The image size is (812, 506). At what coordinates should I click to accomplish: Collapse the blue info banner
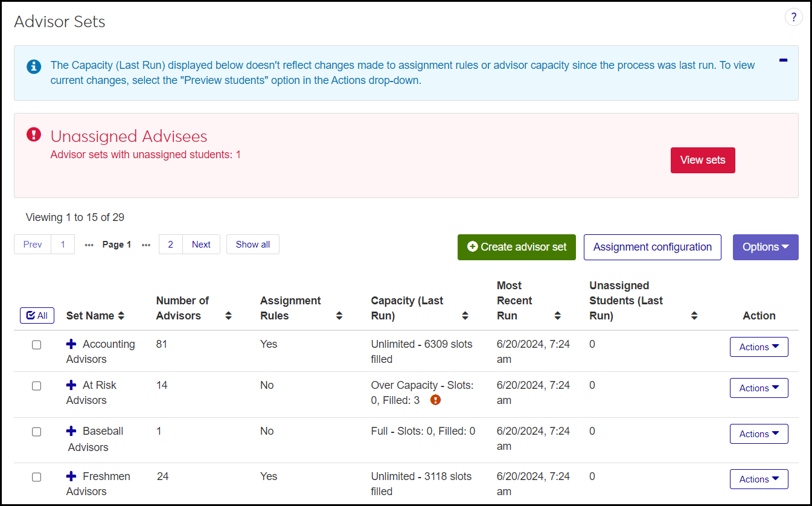point(783,60)
